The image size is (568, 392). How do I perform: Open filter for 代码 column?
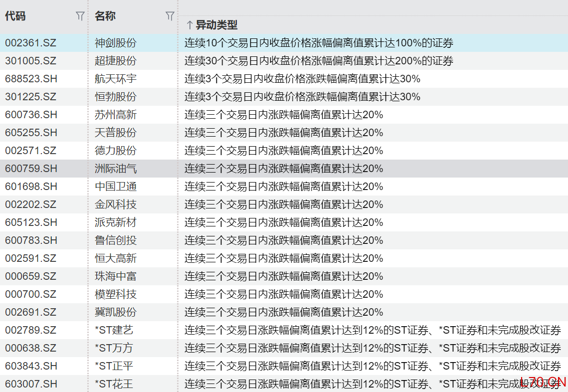point(80,16)
